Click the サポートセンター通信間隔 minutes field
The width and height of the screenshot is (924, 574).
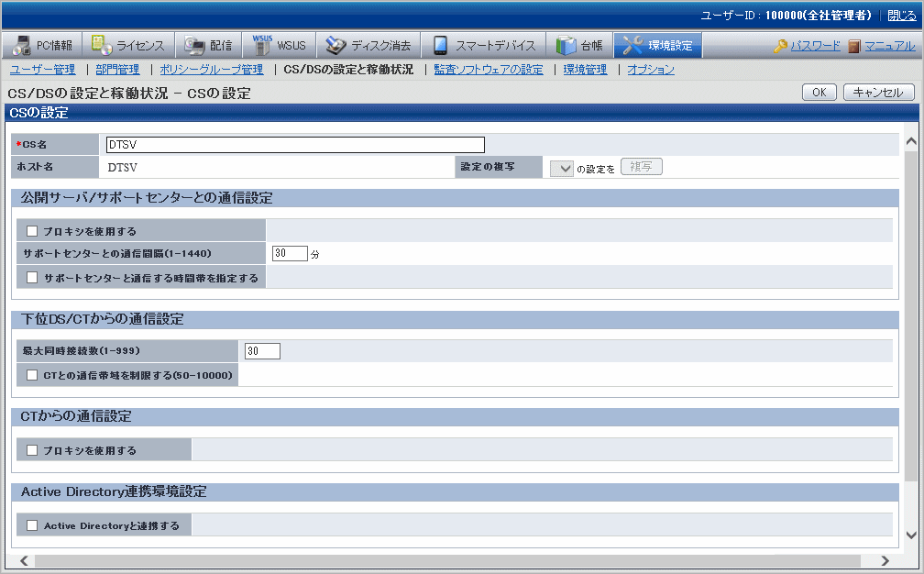pyautogui.click(x=290, y=253)
